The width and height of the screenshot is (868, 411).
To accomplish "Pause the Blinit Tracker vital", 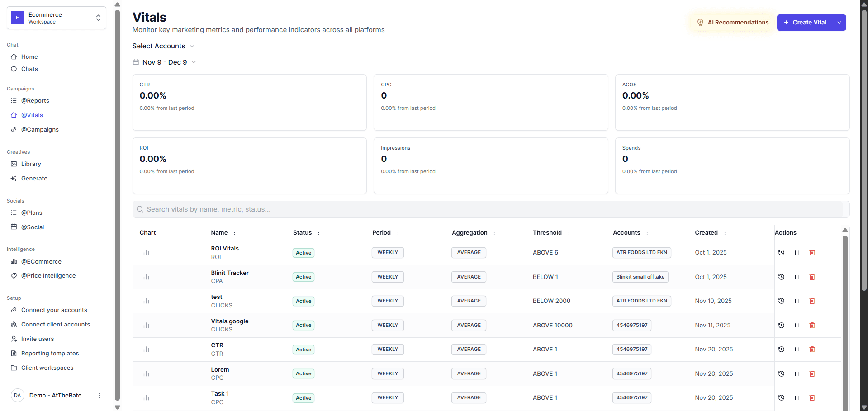I will click(797, 277).
